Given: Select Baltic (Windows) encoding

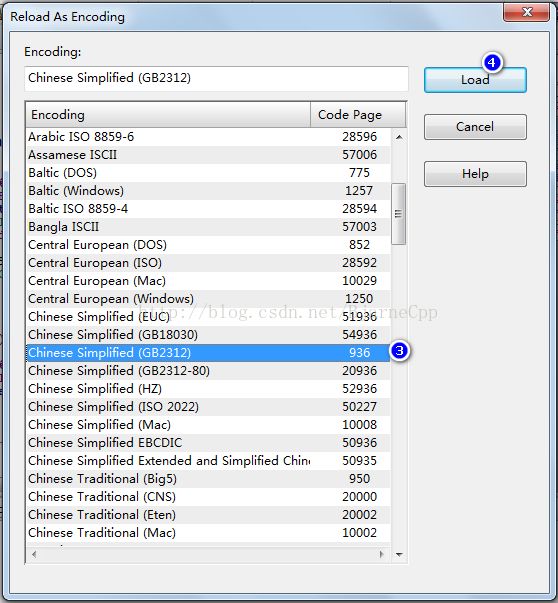Looking at the screenshot, I should coord(208,191).
